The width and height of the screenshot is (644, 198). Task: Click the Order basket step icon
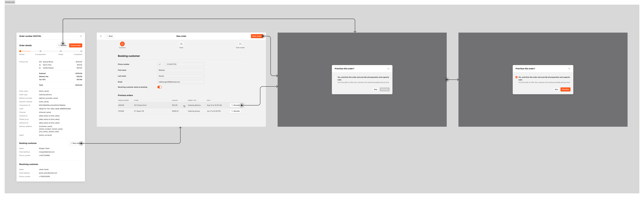181,44
